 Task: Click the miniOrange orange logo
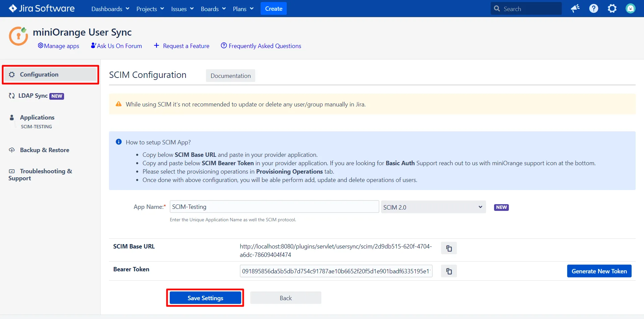click(18, 36)
